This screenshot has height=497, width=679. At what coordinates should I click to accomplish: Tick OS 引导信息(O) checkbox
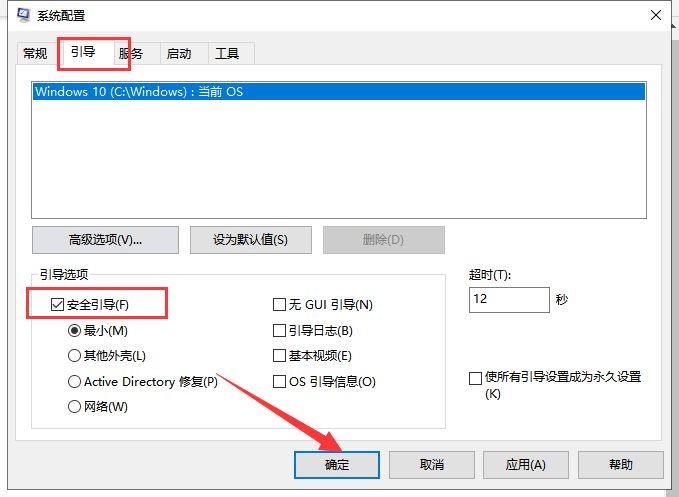(x=279, y=381)
